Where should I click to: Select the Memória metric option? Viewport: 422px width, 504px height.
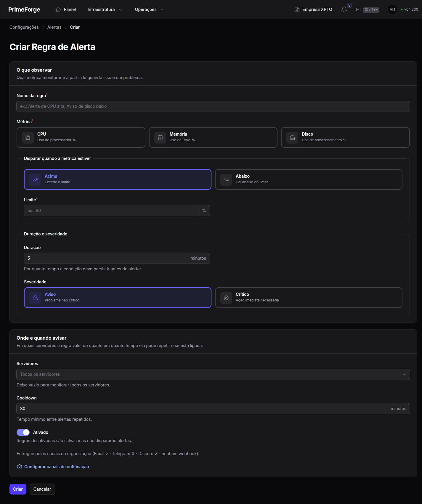(x=213, y=137)
